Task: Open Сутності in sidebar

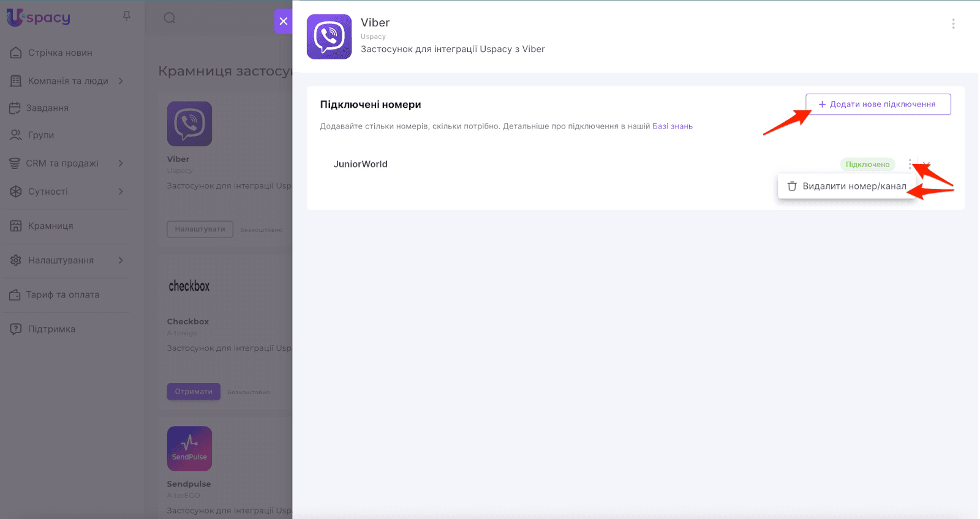Action: [48, 192]
